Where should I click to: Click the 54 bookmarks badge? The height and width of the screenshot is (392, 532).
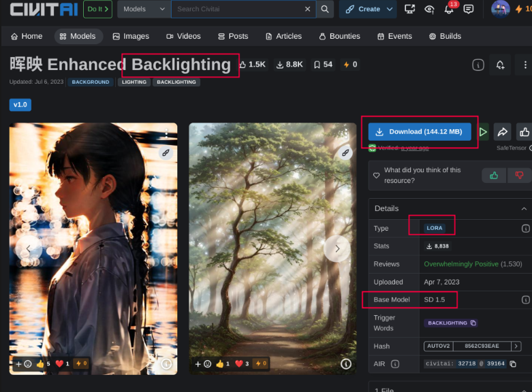[x=324, y=65]
